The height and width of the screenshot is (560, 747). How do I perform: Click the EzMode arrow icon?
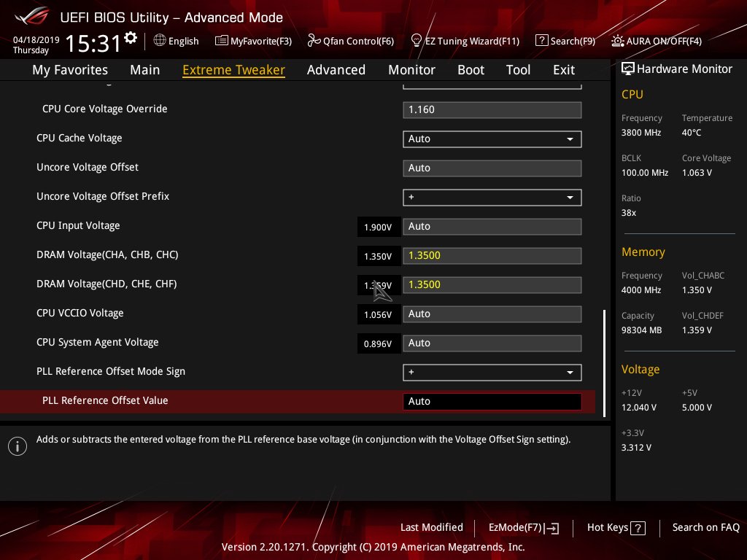(552, 528)
